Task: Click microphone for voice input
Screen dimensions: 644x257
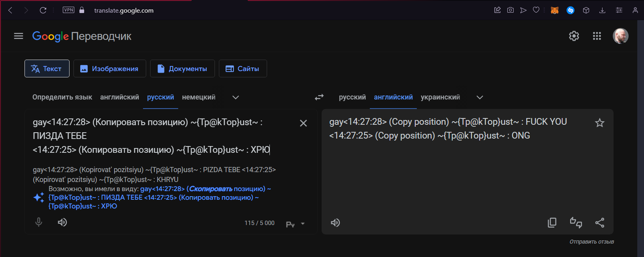Action: point(39,222)
